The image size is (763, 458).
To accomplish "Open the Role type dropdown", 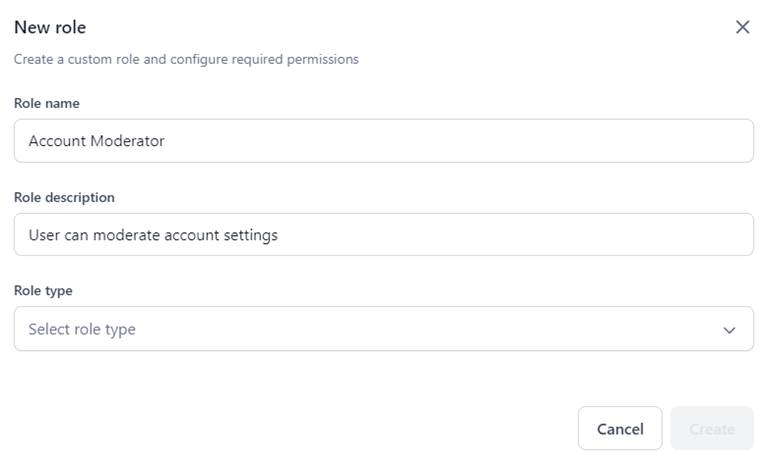I will tap(383, 329).
